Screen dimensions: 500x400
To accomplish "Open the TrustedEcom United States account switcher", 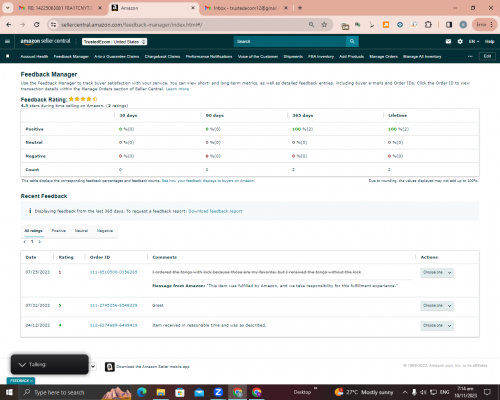I will click(x=115, y=42).
